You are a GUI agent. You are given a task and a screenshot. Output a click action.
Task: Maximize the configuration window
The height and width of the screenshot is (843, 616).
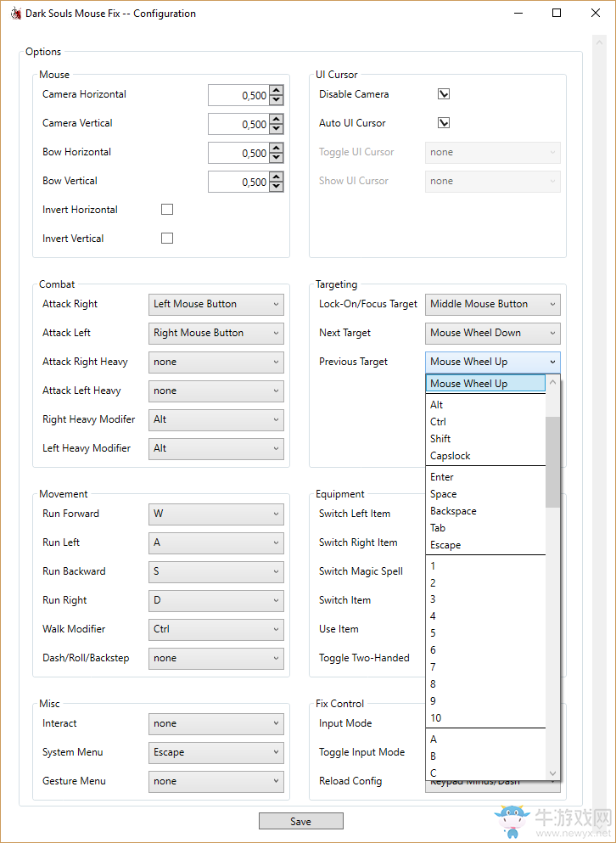click(557, 13)
